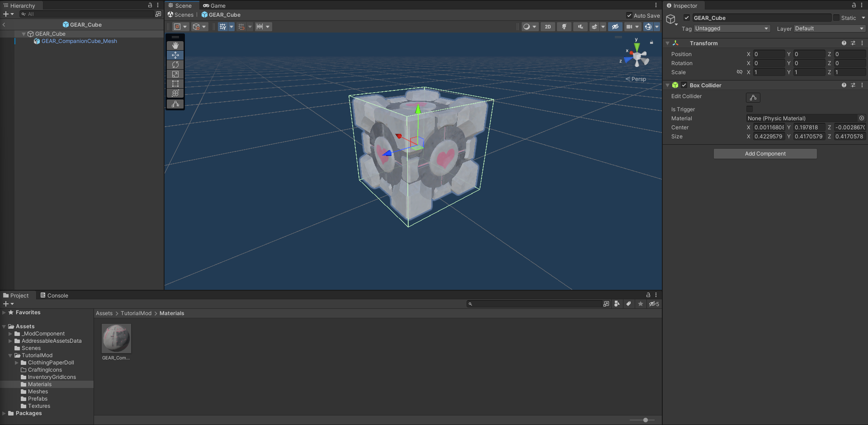Select the Hand view tool
868x425 pixels.
pyautogui.click(x=175, y=46)
